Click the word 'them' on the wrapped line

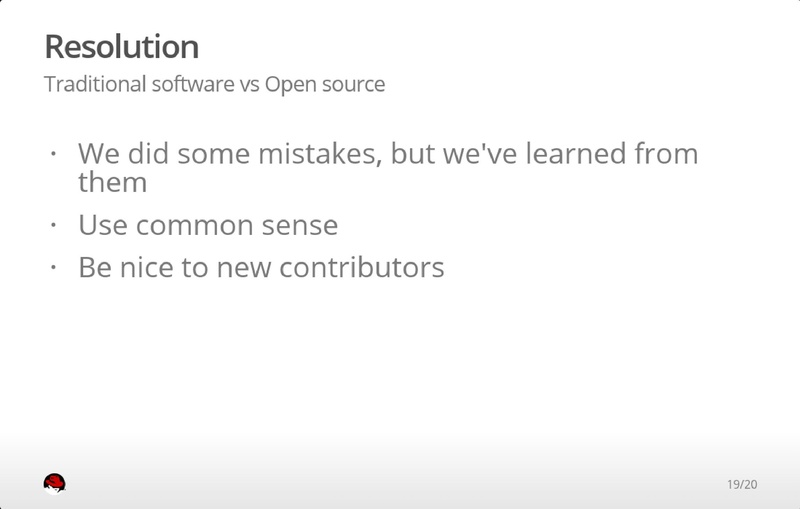click(112, 183)
